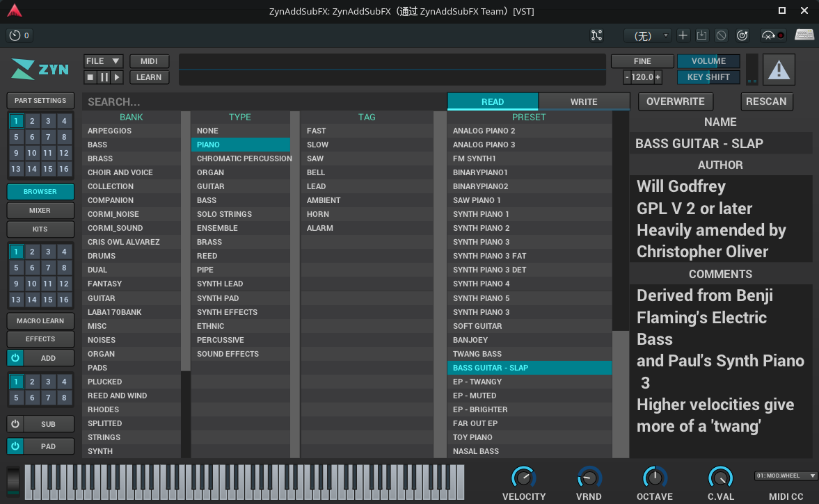The image size is (819, 504).
Task: Select the TOY PIANO preset
Action: pyautogui.click(x=530, y=437)
